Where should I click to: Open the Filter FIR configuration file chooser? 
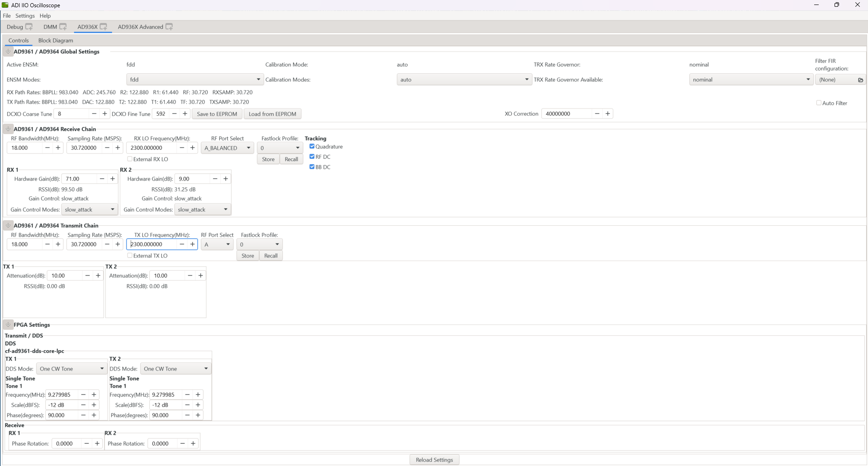coord(840,80)
